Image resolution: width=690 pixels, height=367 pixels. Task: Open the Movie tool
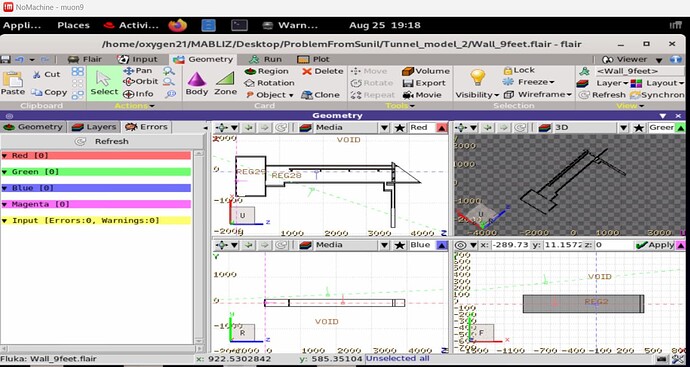(408, 95)
